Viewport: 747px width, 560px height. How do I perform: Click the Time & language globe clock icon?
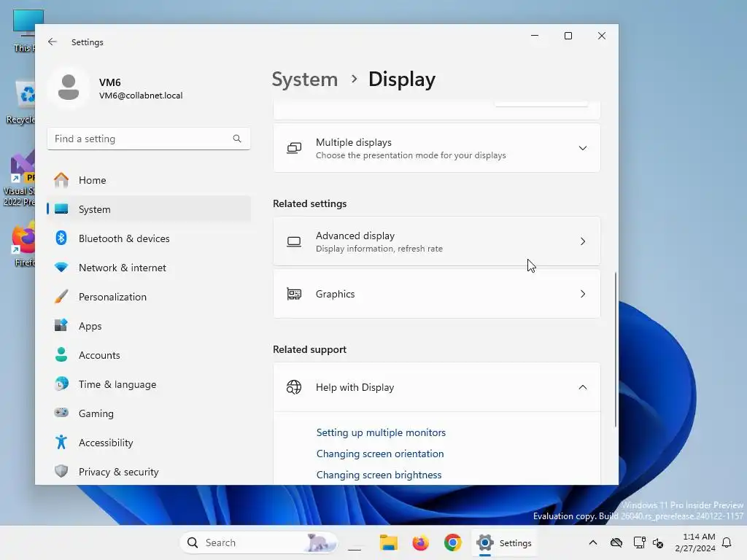61,384
